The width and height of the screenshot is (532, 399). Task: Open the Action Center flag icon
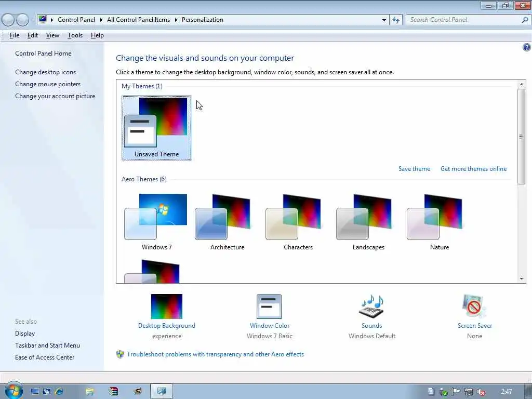click(456, 392)
